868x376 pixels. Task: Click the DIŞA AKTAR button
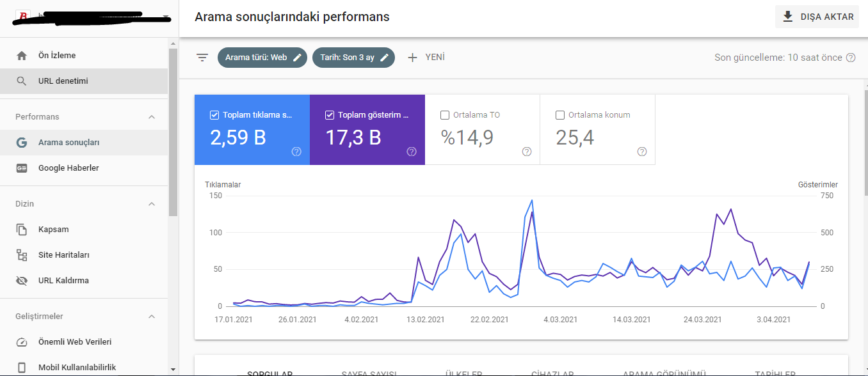click(817, 17)
